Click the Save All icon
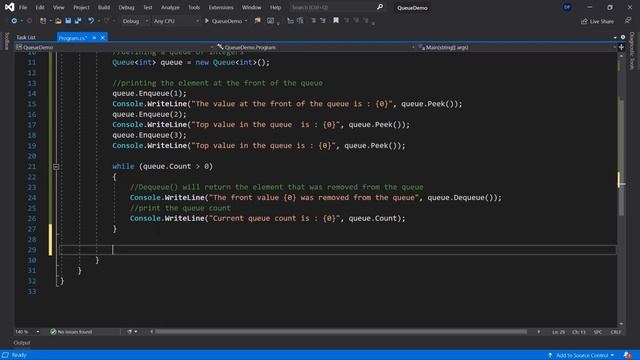Screen dimensions: 640x360 [x=78, y=21]
